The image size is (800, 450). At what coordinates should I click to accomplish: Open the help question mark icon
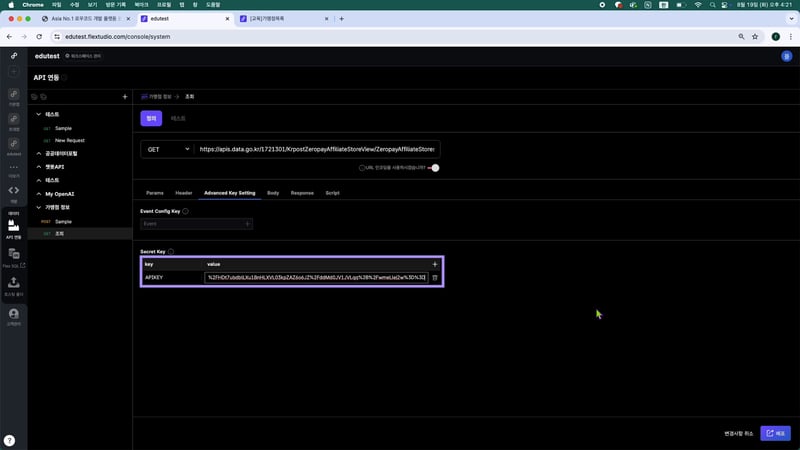click(9, 440)
